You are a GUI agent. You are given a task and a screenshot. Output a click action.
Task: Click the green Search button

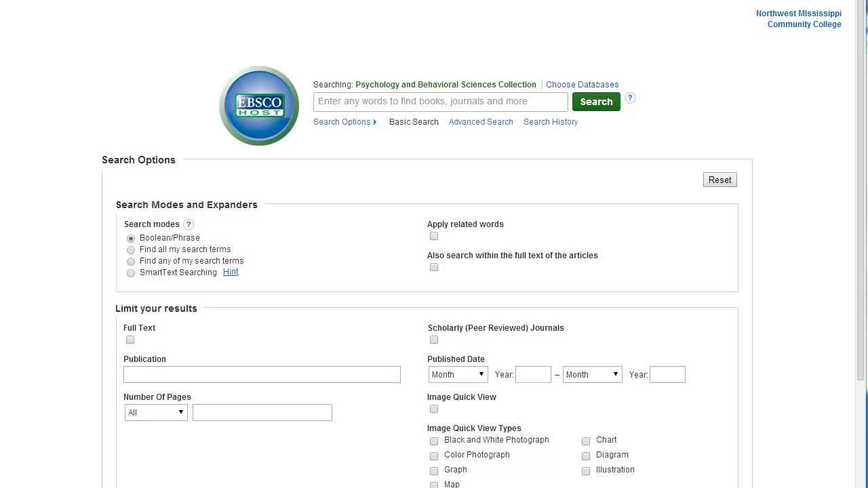pos(596,102)
